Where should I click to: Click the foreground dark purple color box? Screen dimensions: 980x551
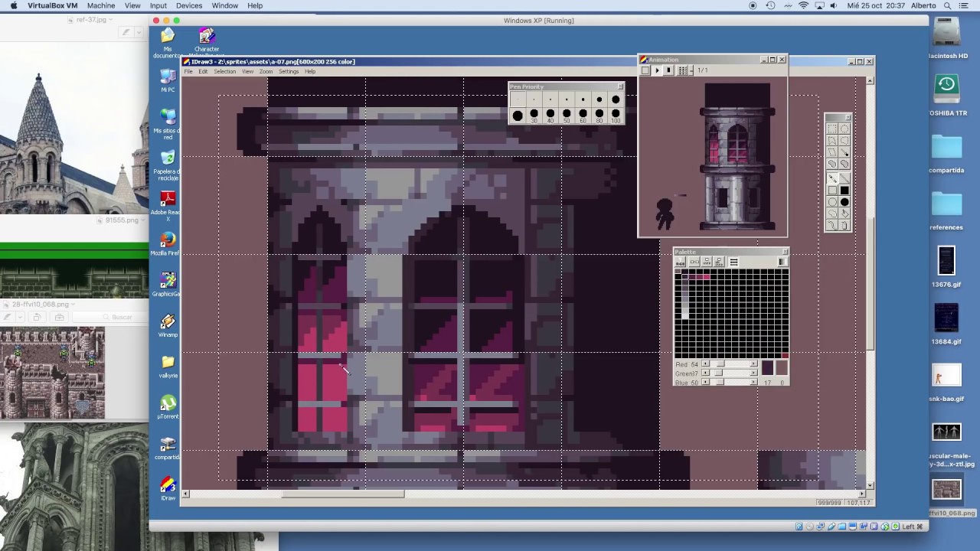point(768,367)
